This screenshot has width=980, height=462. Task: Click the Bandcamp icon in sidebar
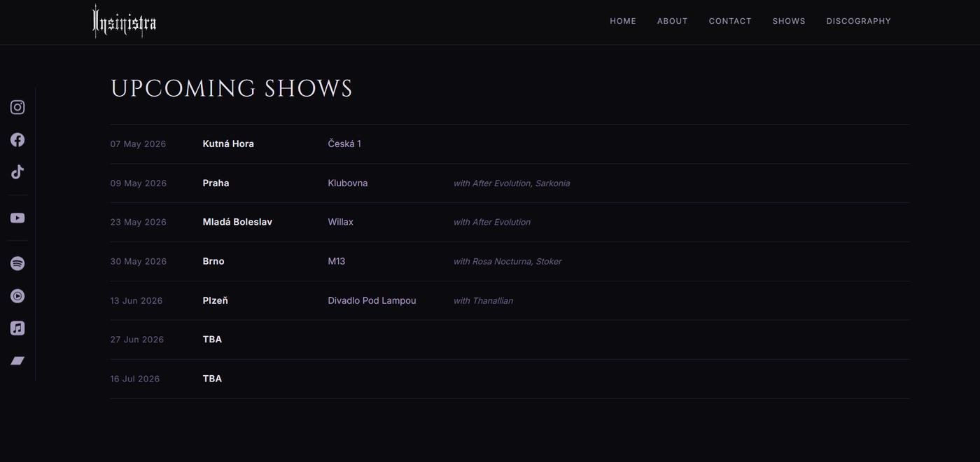[x=17, y=361]
